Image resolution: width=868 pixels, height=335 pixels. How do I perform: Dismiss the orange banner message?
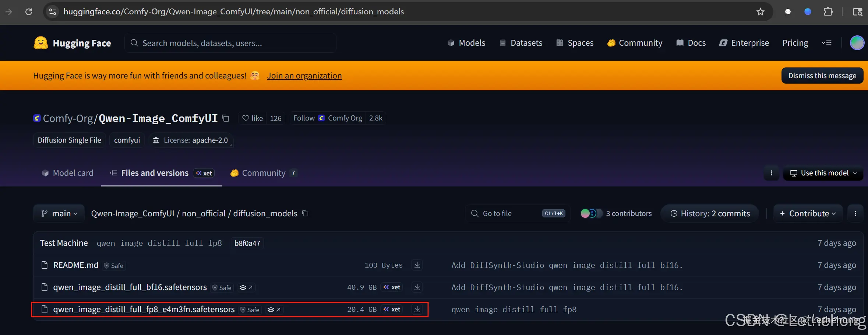822,76
